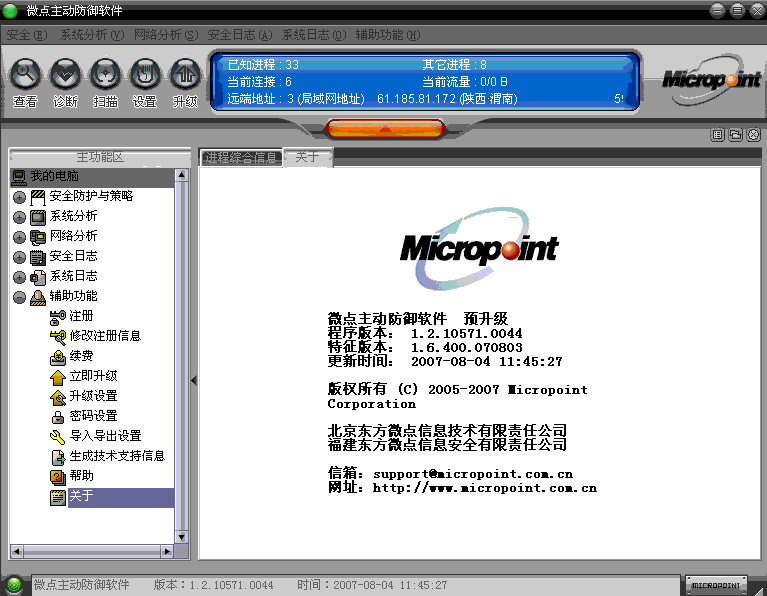Click the MICROPOINT button in status bar
767x596 pixels.
(x=716, y=585)
